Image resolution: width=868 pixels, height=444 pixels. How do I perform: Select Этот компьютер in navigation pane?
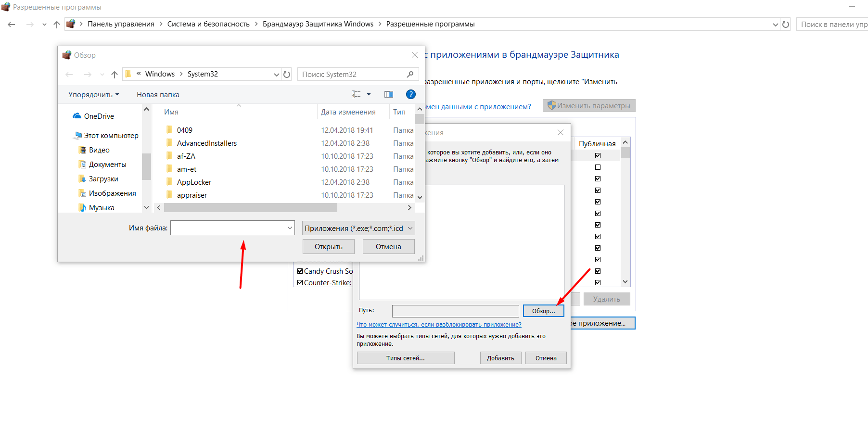coord(106,136)
